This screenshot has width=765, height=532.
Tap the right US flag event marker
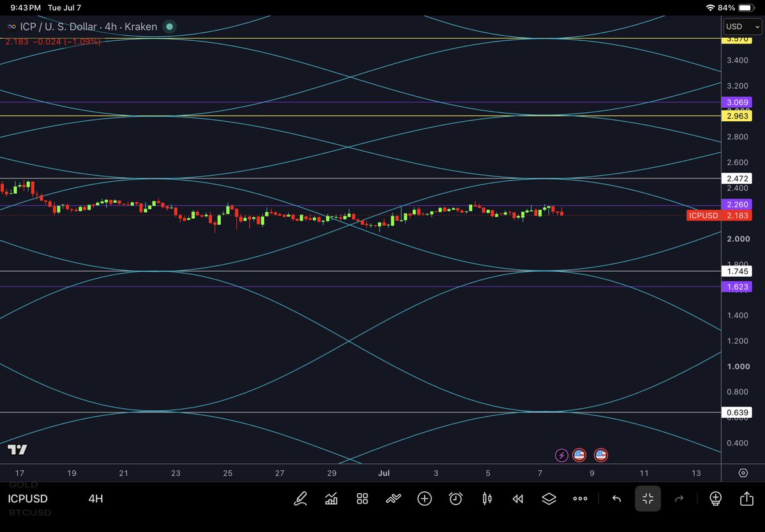600,455
